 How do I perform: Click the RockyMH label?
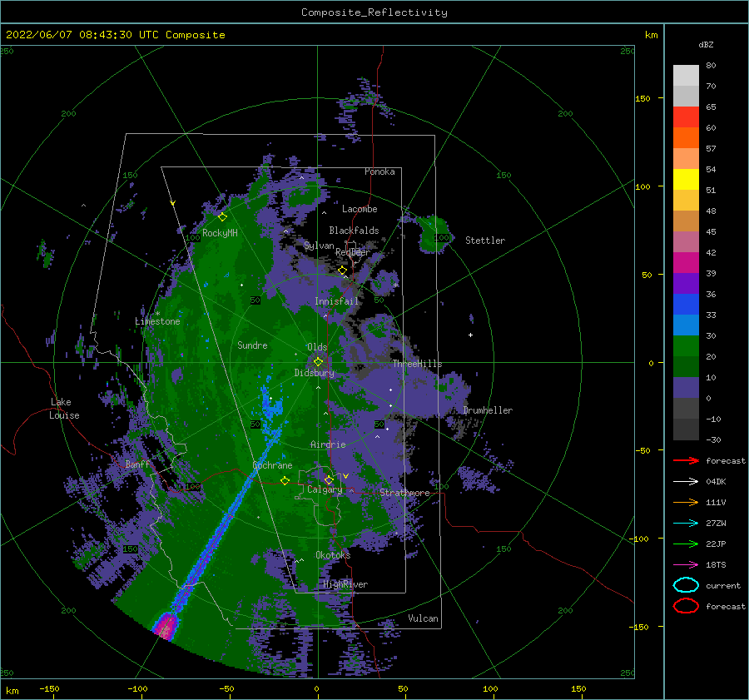[220, 233]
